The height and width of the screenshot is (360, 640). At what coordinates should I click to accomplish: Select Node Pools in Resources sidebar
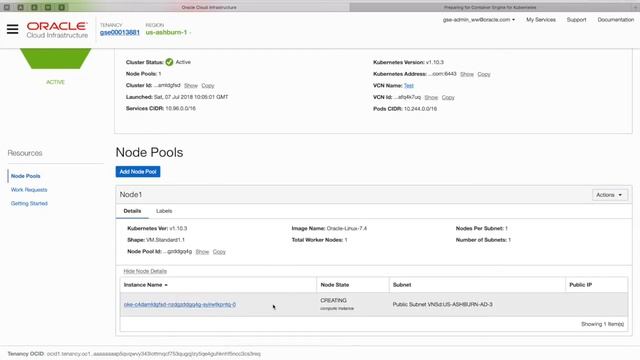pos(25,176)
